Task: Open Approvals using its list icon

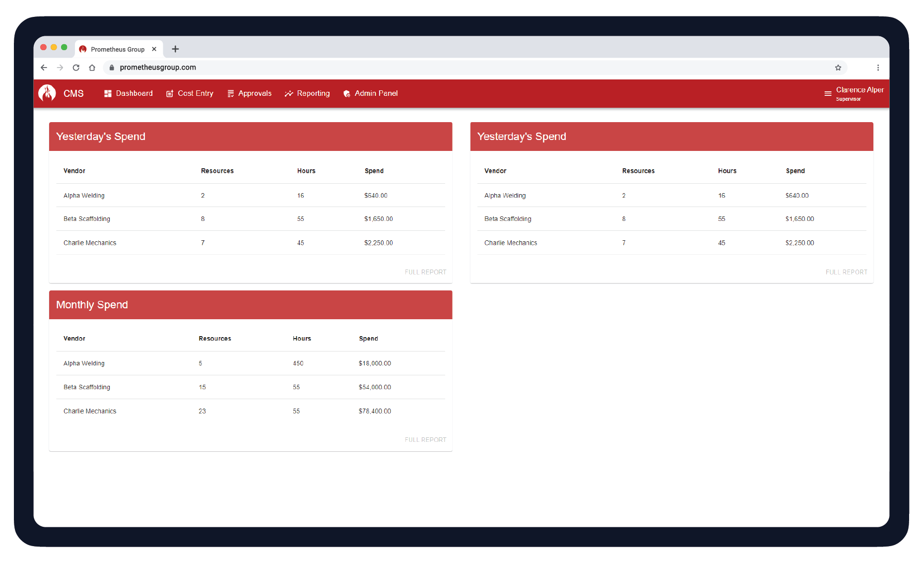Action: 230,93
